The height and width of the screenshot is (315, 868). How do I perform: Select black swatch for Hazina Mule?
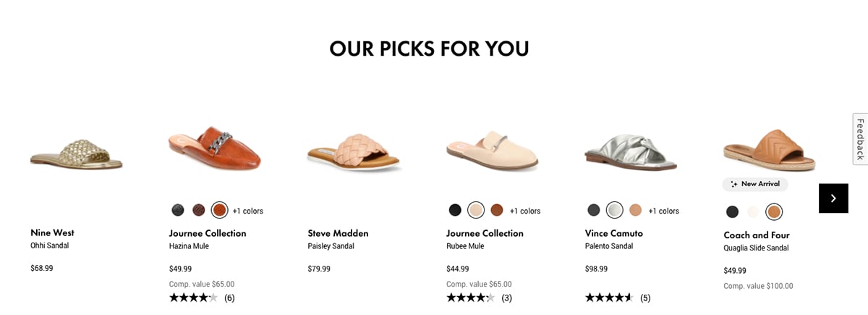point(178,211)
